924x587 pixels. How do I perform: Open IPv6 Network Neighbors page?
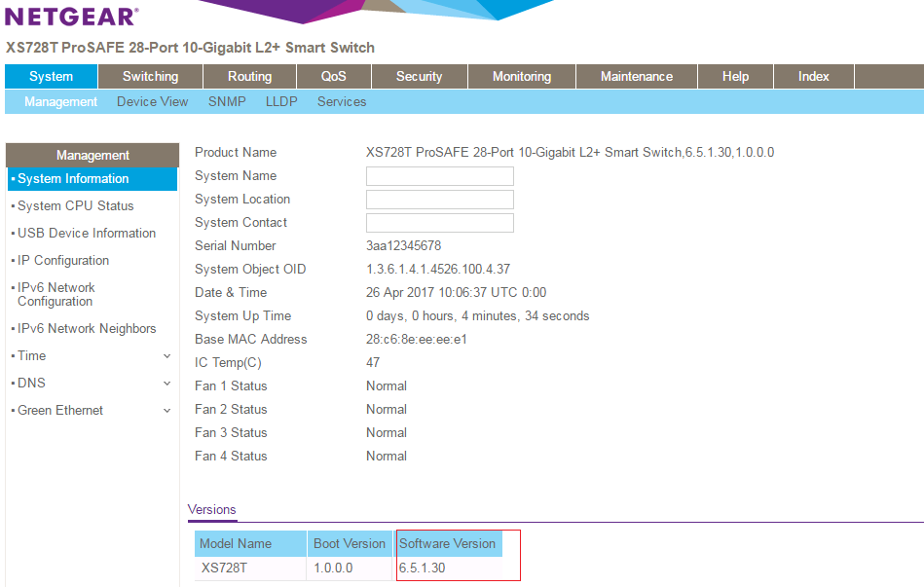[87, 329]
